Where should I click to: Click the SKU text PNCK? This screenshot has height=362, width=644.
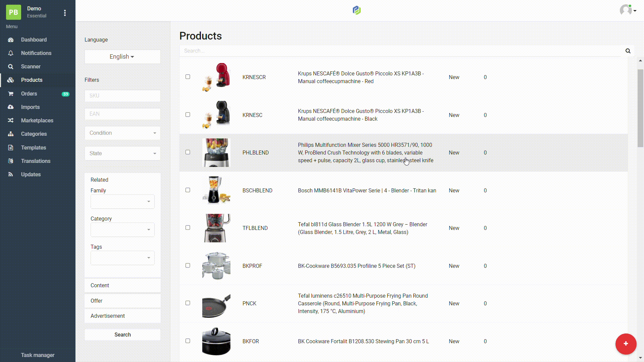(x=249, y=304)
